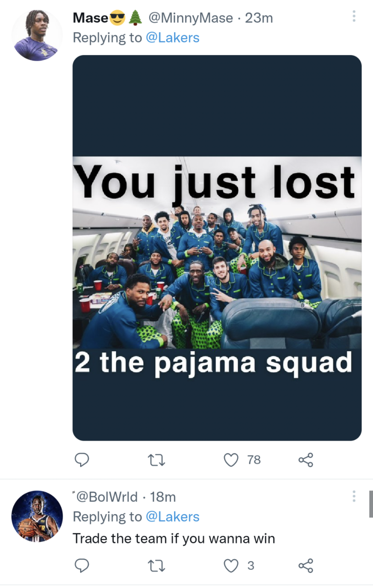The image size is (373, 588).
Task: Share MinnyMase's tweet
Action: tap(306, 460)
